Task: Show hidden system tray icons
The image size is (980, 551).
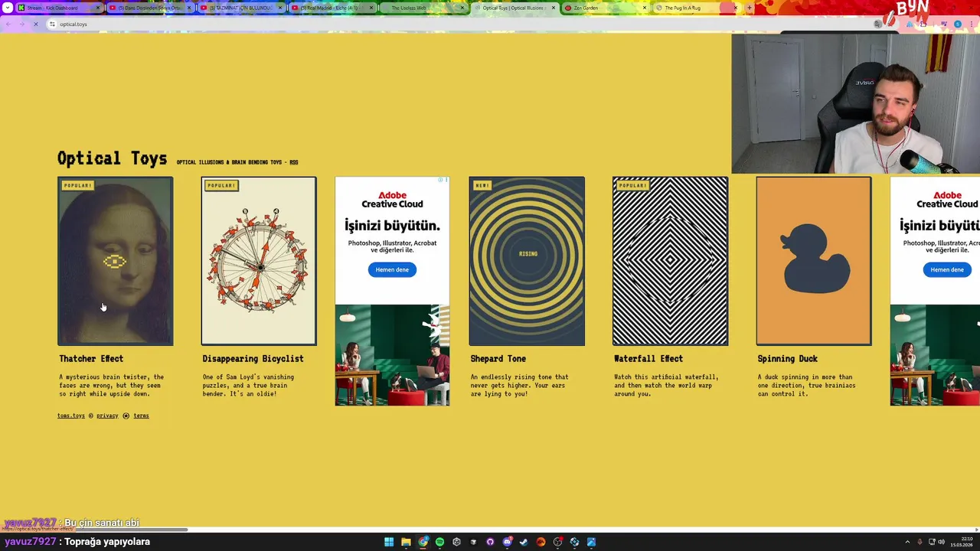Action: 907,542
